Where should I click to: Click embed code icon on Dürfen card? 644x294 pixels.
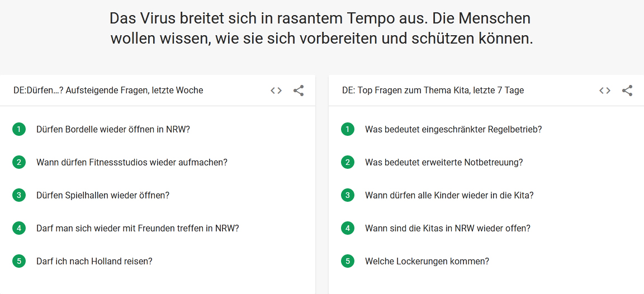click(276, 91)
